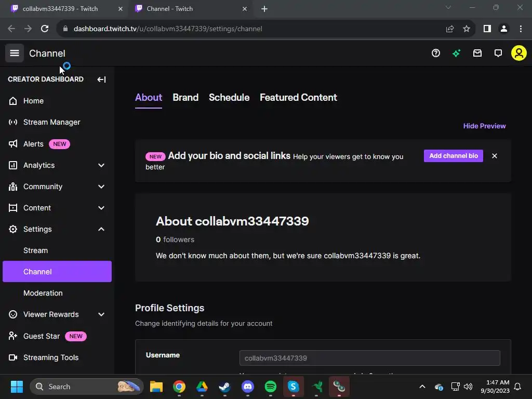Expand the Community section chevron
This screenshot has height=399, width=532.
[101, 187]
